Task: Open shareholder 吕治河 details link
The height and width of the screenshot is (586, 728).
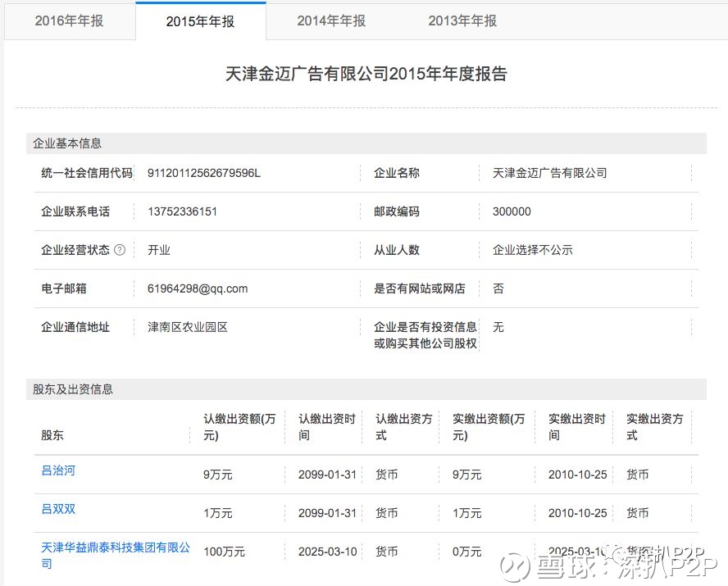Action: click(x=57, y=470)
